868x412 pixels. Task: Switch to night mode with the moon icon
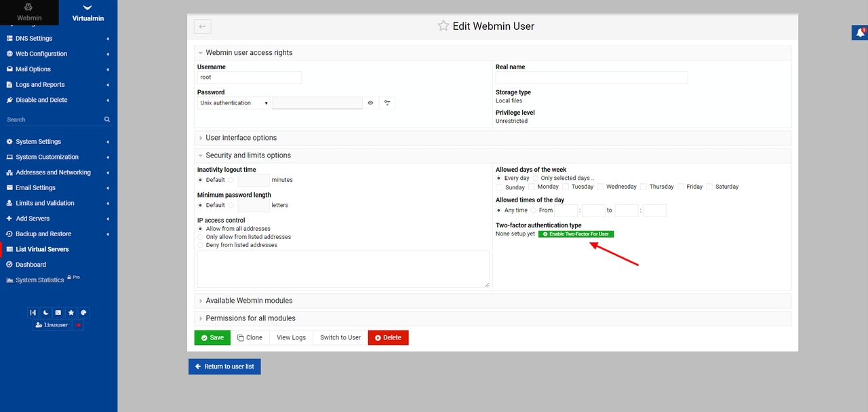46,313
